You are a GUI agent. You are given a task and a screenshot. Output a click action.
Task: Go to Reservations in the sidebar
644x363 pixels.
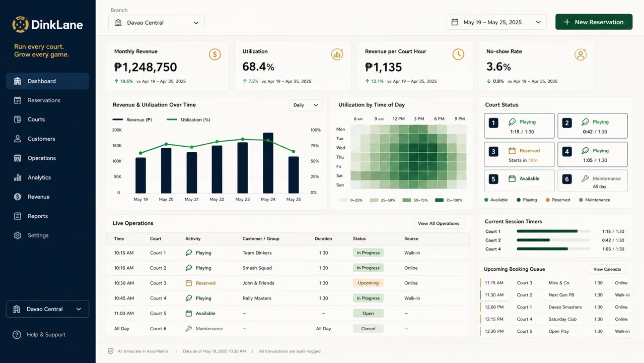pyautogui.click(x=47, y=100)
